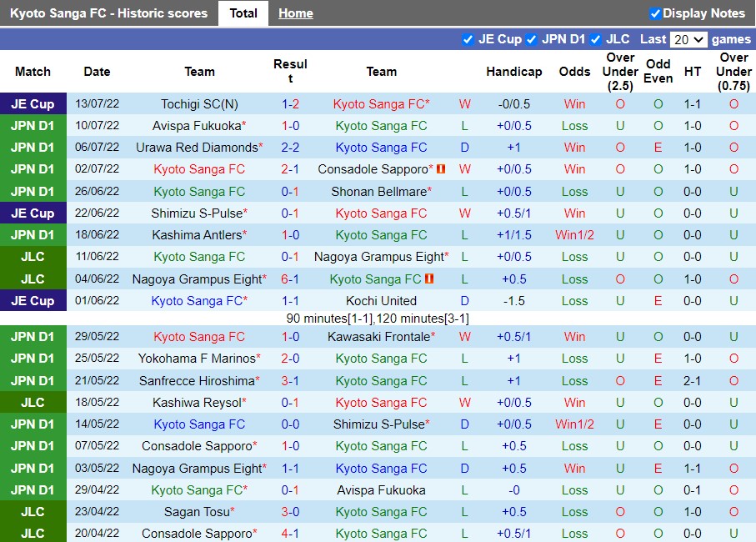Open the 'Last 20 games' dropdown
Image resolution: width=756 pixels, height=542 pixels.
coord(689,38)
